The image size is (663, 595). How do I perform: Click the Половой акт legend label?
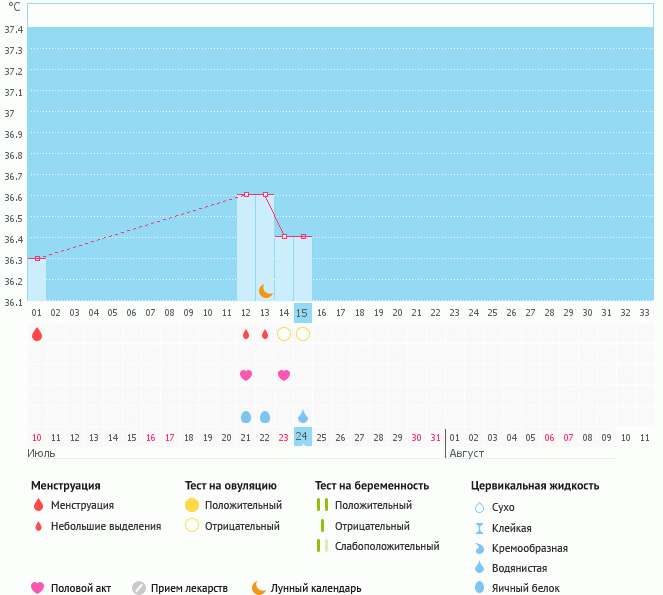(x=81, y=588)
